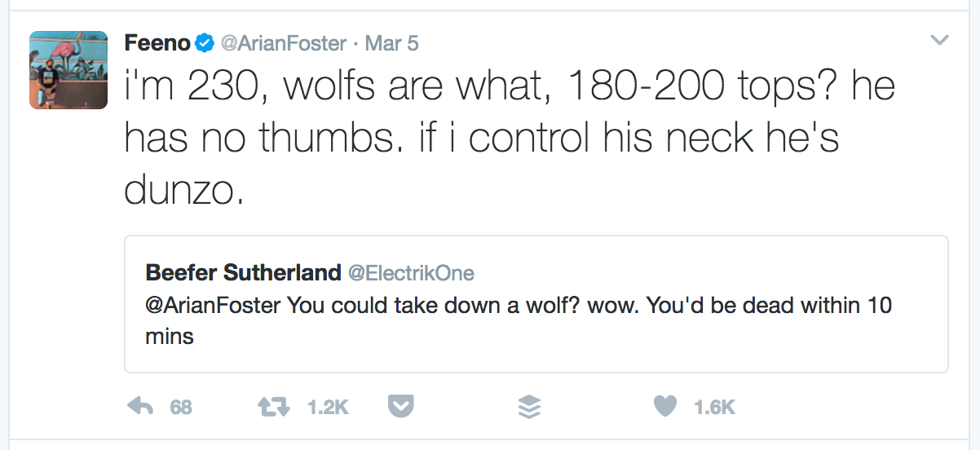Click the reply arrow icon

[142, 406]
